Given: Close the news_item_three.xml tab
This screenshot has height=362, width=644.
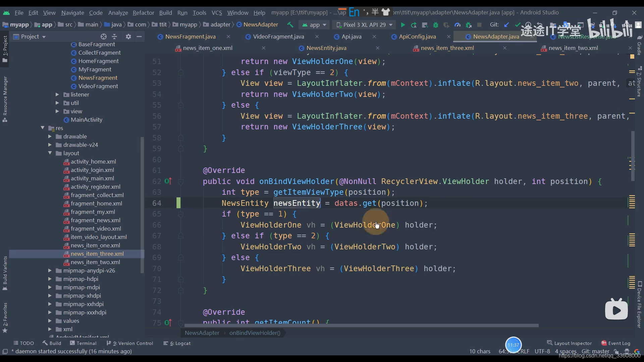Looking at the screenshot, I should (x=505, y=48).
